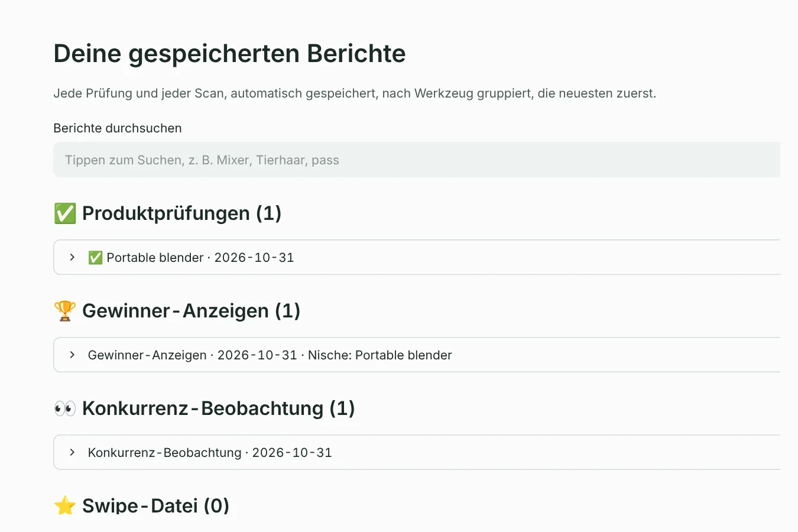Image resolution: width=798 pixels, height=532 pixels.
Task: Click the 'Produktprüfungen (1)' heading
Action: tap(181, 213)
